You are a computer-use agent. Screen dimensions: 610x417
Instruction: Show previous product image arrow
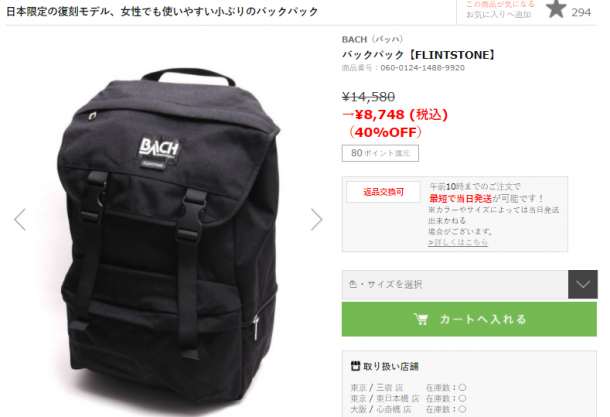coord(20,219)
